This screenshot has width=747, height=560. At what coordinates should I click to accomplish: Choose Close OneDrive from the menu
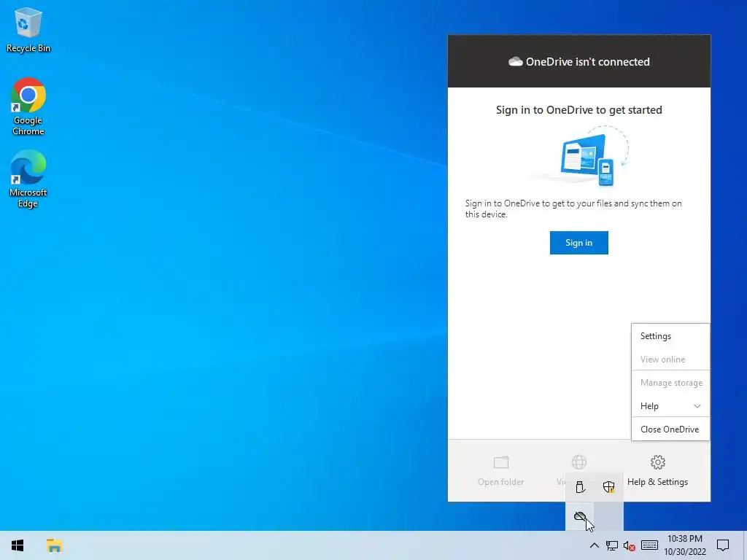670,429
